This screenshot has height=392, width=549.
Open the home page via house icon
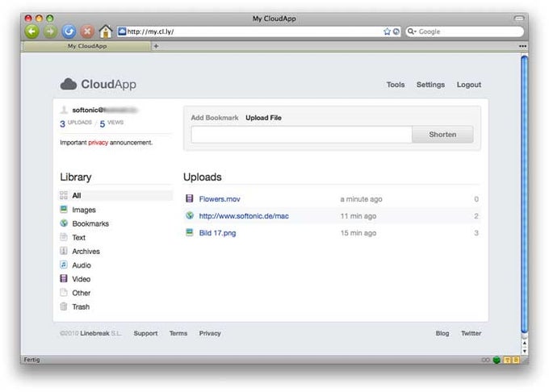pyautogui.click(x=106, y=31)
